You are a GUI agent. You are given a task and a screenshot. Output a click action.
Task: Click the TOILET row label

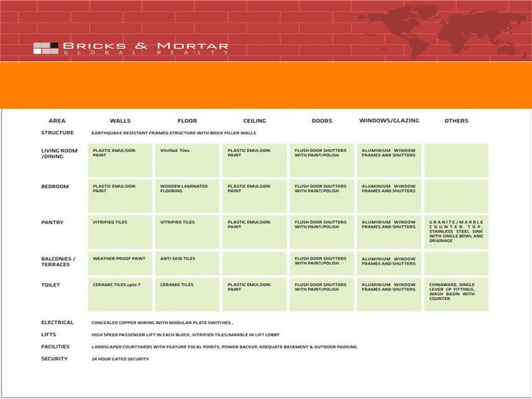tap(50, 285)
